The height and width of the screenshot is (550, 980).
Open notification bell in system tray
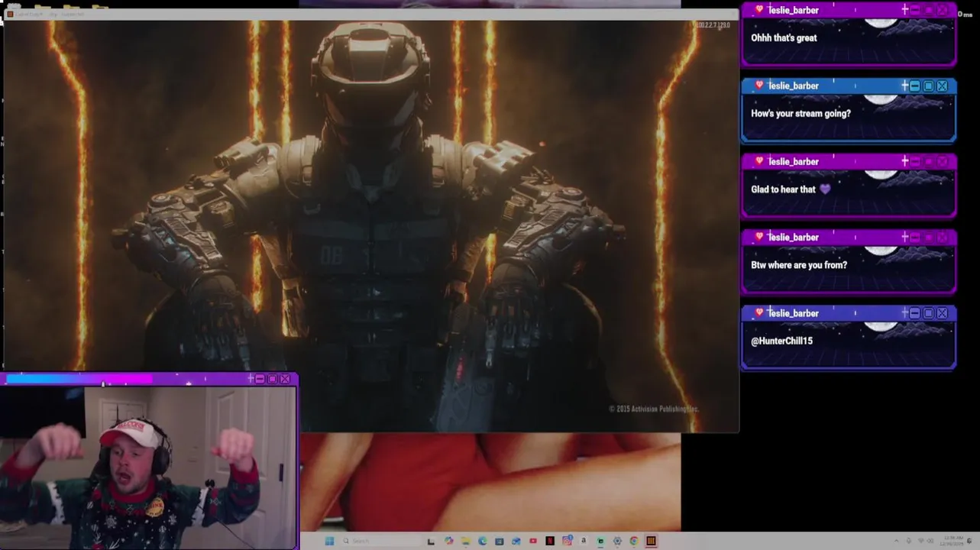pos(969,541)
